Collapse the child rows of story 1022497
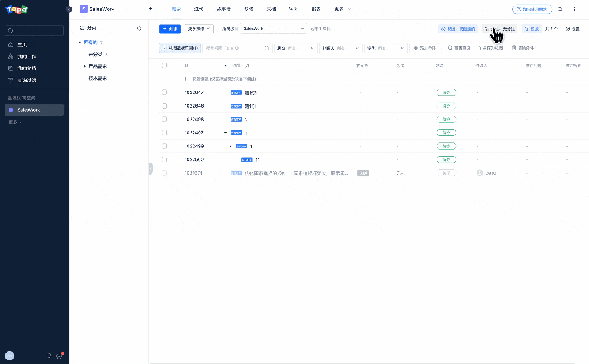Screen dimensions: 589x364 (x=225, y=133)
